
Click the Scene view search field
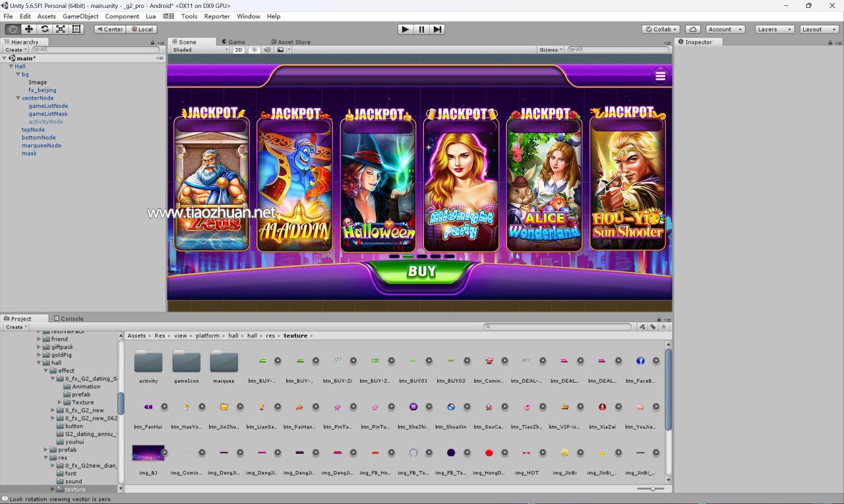point(618,49)
